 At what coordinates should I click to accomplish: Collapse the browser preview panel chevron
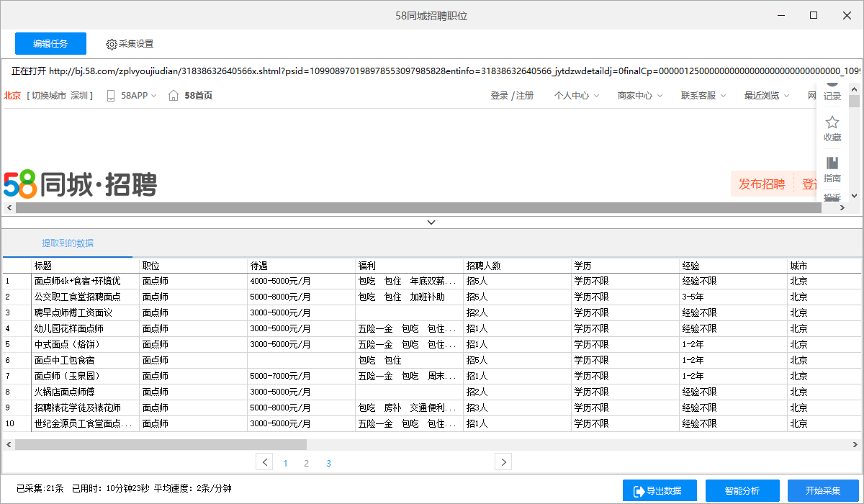pyautogui.click(x=431, y=222)
